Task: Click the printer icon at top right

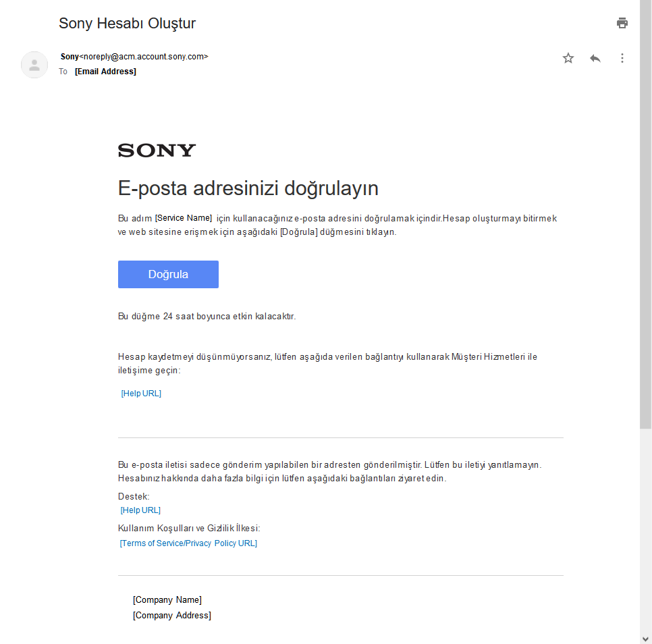Action: pos(622,22)
